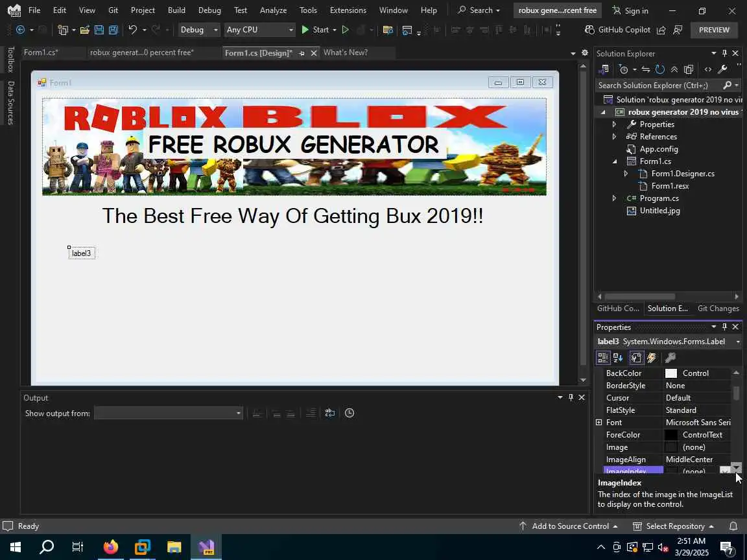Select label3 on the form designer

[x=82, y=253]
